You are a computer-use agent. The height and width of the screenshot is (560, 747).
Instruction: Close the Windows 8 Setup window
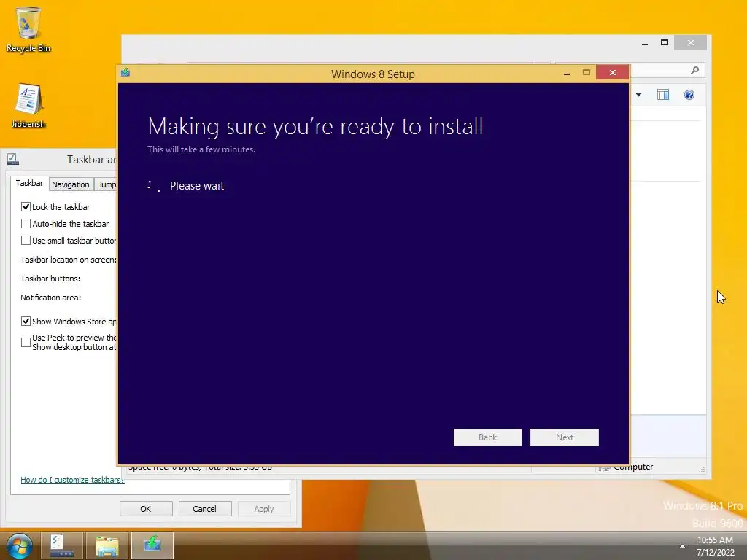pyautogui.click(x=613, y=72)
